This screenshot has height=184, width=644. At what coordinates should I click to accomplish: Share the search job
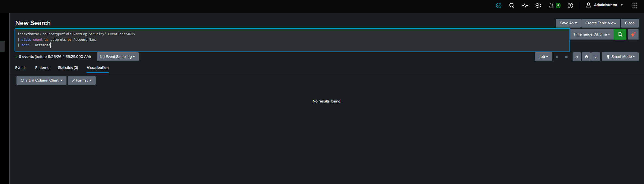(577, 57)
